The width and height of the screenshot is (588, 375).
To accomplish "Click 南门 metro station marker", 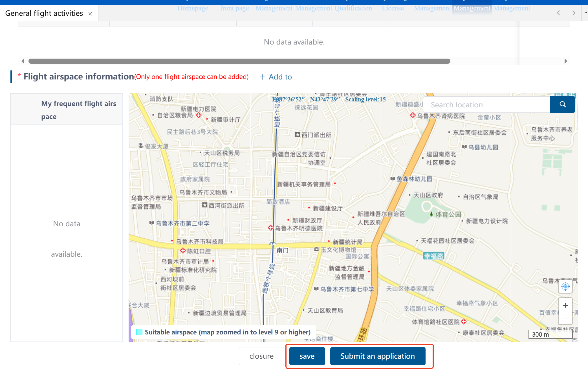I will 272,244.
